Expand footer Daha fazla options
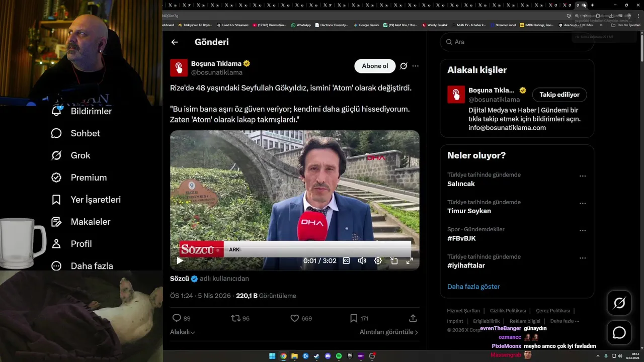The width and height of the screenshot is (644, 362). click(565, 321)
